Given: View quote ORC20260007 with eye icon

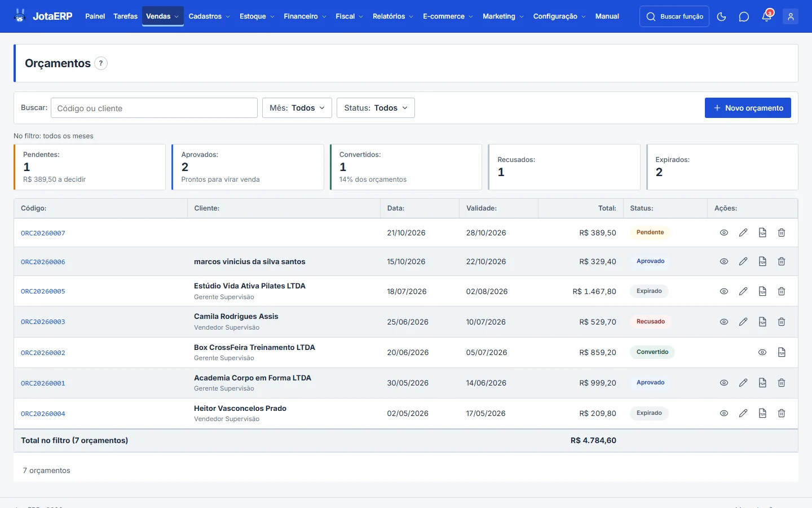Looking at the screenshot, I should (x=724, y=233).
